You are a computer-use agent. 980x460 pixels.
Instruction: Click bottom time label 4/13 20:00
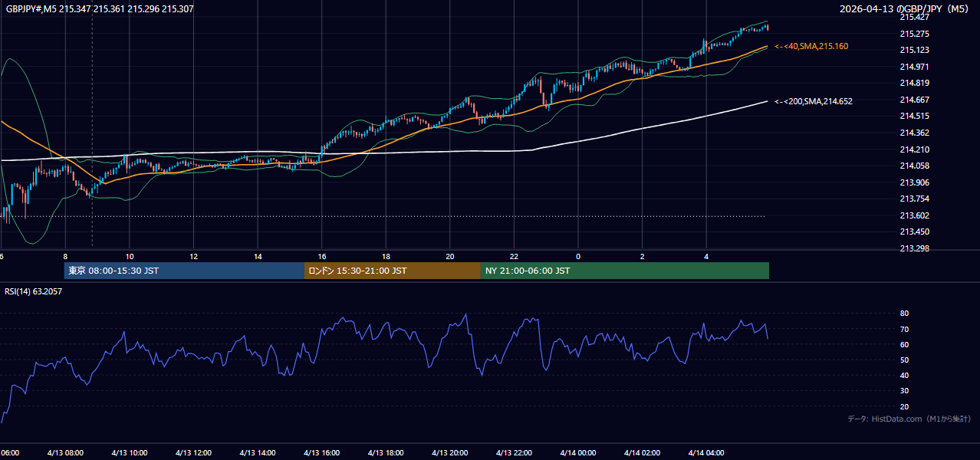pyautogui.click(x=450, y=453)
